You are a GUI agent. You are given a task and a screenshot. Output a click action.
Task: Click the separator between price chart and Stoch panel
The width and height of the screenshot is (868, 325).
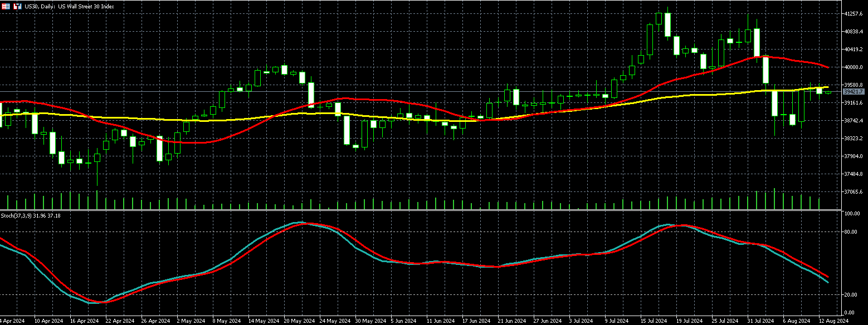pyautogui.click(x=418, y=210)
